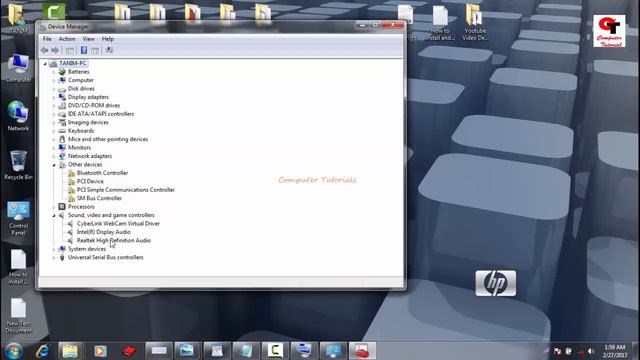
Task: Expand the Network adapters category arrow
Action: [x=54, y=156]
